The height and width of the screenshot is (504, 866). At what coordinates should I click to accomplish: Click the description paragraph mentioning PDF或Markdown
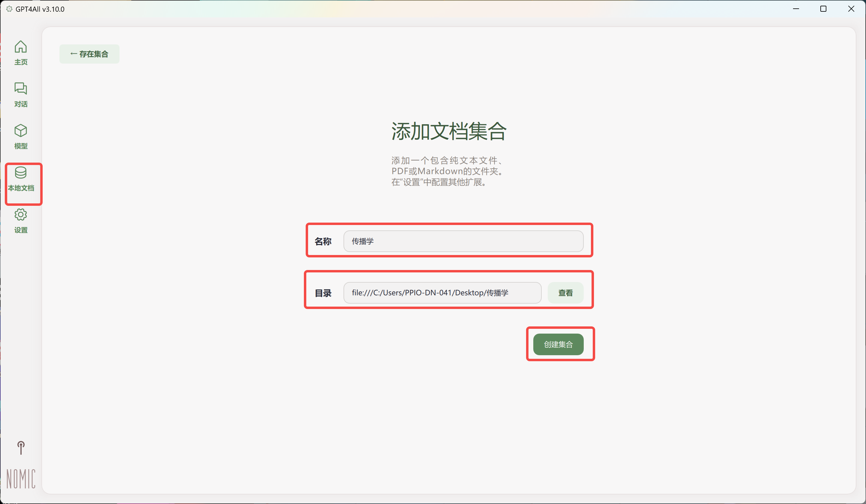(x=447, y=171)
